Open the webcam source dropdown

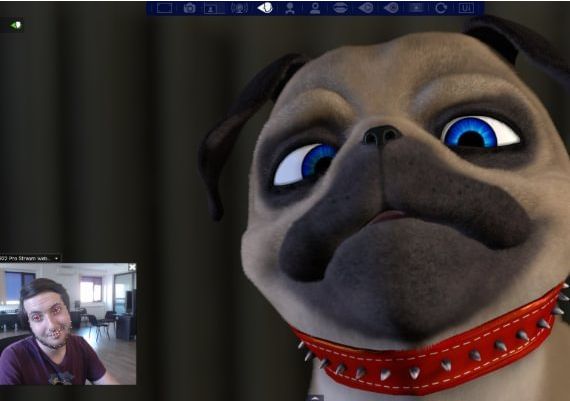click(30, 258)
